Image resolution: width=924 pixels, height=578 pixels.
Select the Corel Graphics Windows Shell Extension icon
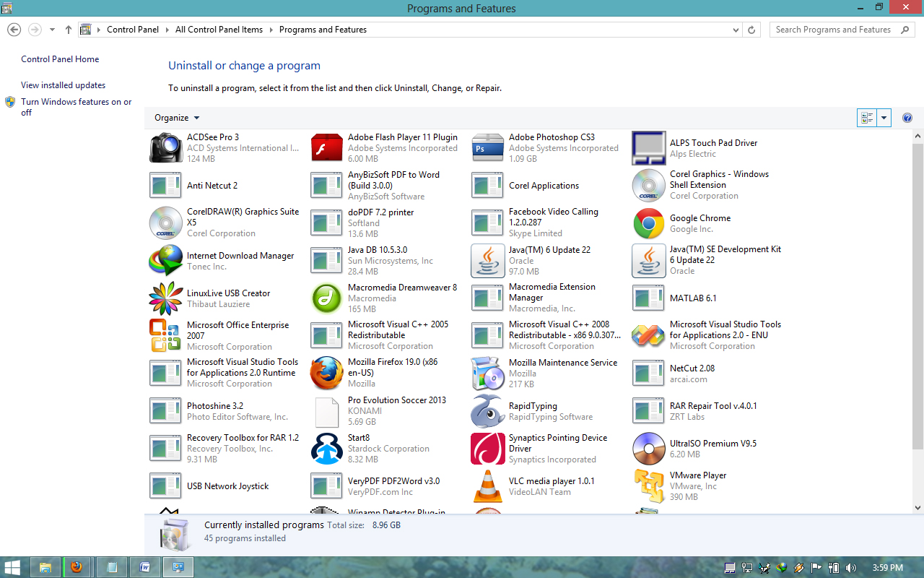tap(649, 185)
